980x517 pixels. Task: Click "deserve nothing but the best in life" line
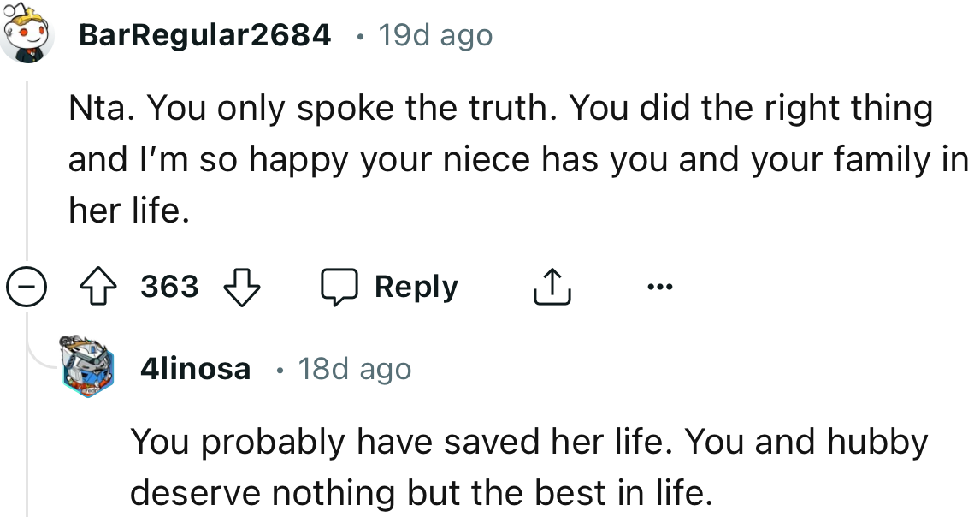[421, 493]
